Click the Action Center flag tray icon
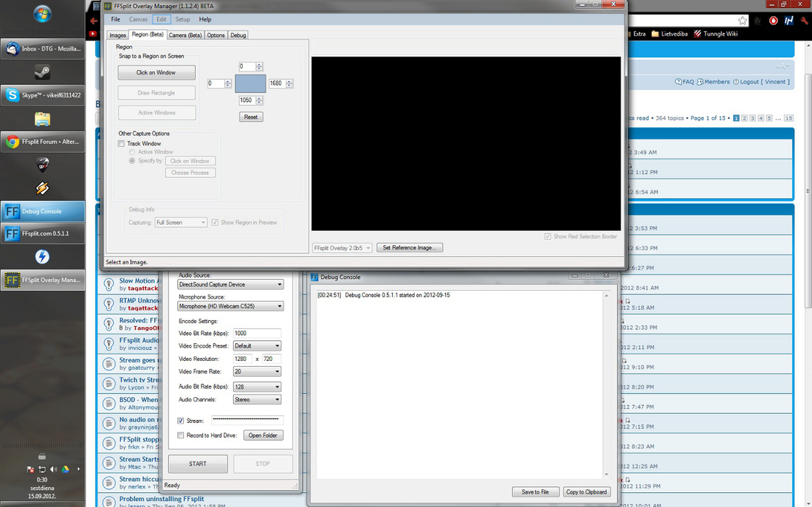This screenshot has width=812, height=507. pos(30,469)
